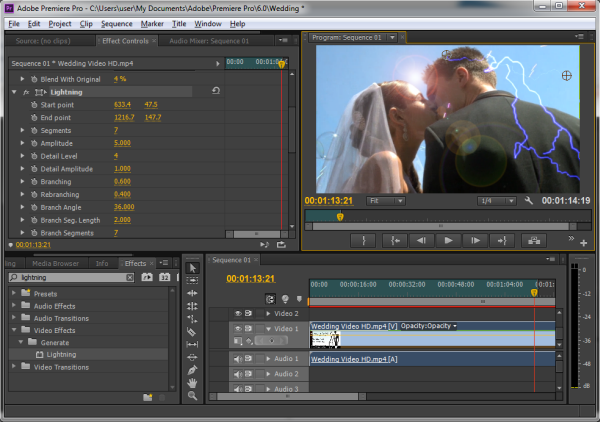Click Add Marker icon in timeline
Viewport: 600px width, 422px height.
pyautogui.click(x=299, y=299)
